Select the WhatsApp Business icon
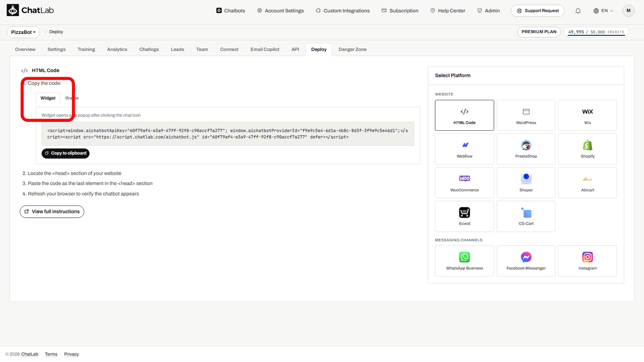This screenshot has width=644, height=362. coord(465,257)
